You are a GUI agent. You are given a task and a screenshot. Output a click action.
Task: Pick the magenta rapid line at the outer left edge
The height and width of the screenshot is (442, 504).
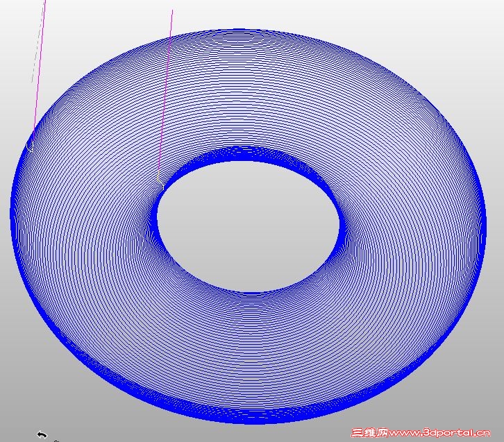[x=39, y=71]
